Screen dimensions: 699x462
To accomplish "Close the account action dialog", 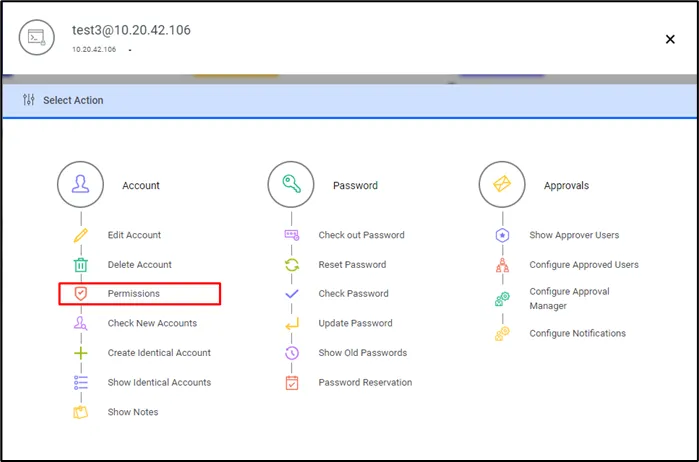I will (x=670, y=39).
